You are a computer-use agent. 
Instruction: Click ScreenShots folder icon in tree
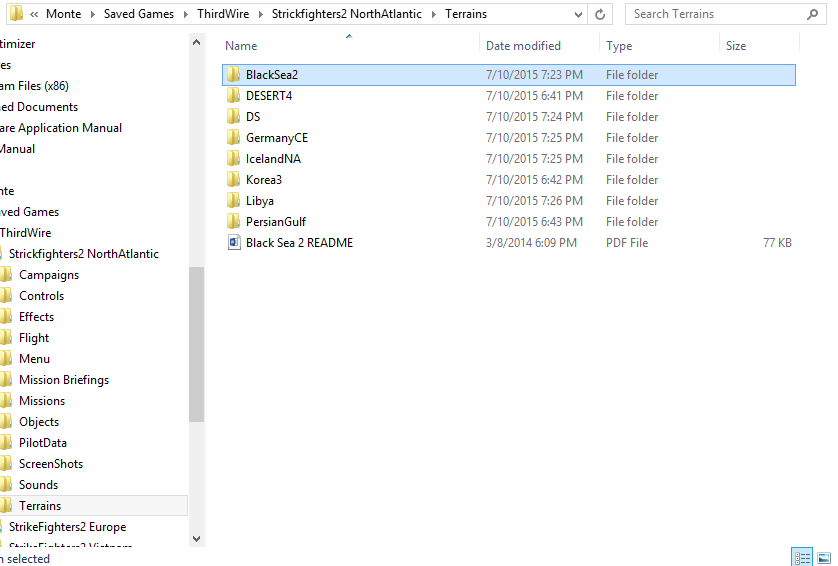pos(6,464)
